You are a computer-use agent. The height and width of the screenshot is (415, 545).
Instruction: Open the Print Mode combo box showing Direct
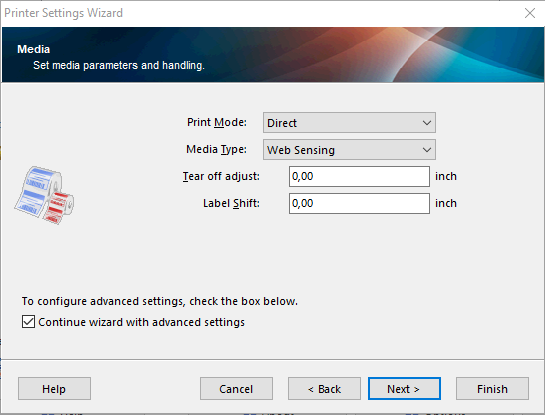click(349, 123)
